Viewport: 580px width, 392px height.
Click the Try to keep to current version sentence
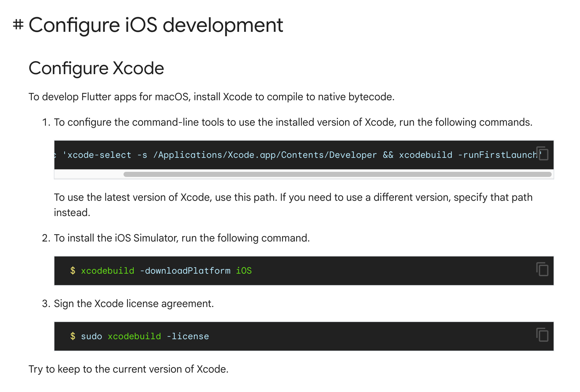point(129,369)
